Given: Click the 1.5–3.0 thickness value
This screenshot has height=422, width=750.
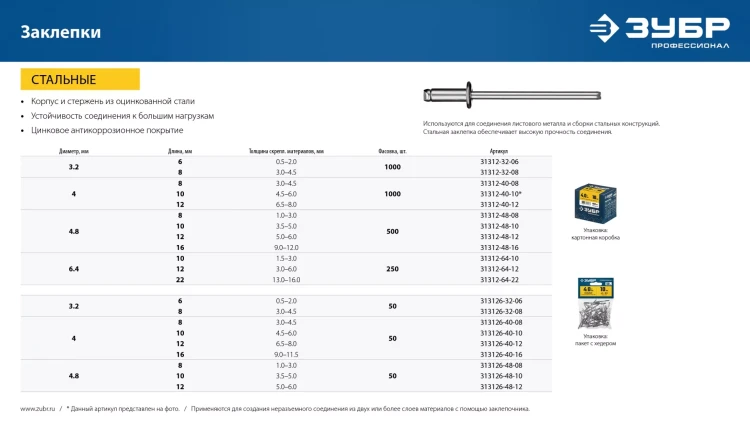Looking at the screenshot, I should point(286,258).
